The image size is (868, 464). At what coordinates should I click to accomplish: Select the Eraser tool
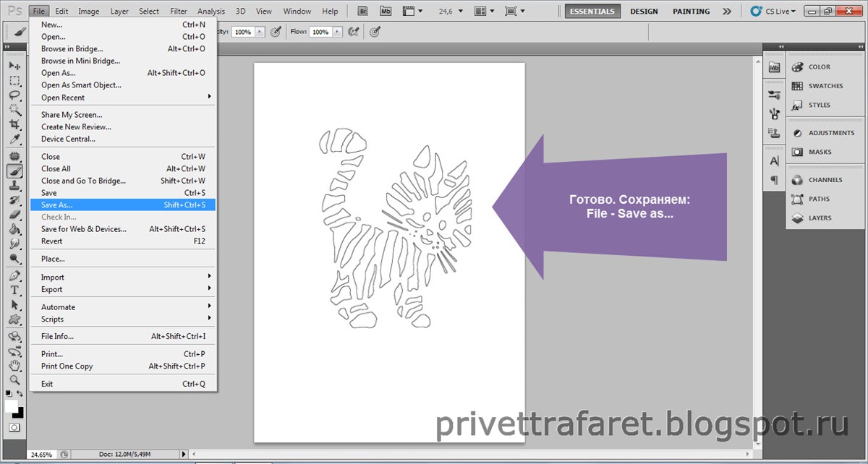click(x=14, y=215)
